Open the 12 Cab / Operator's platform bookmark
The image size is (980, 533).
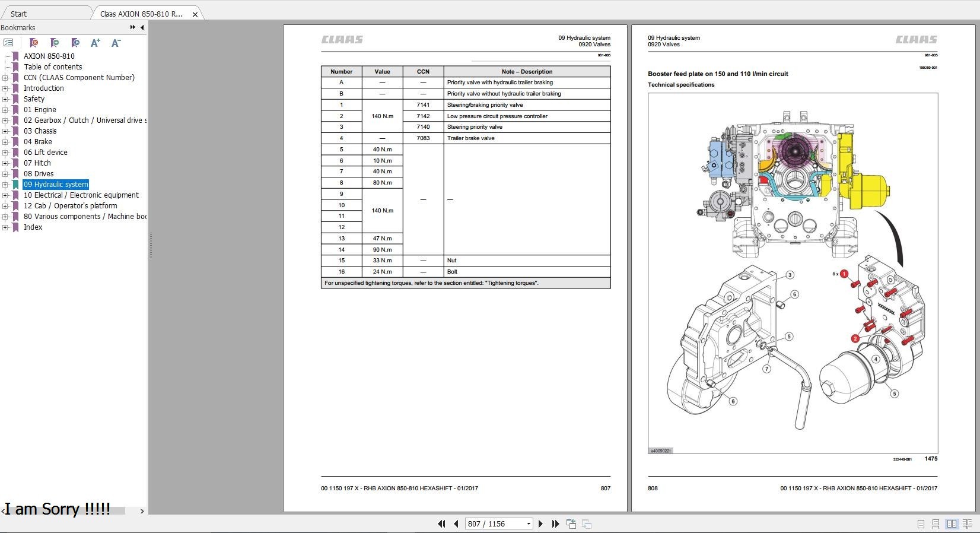coord(70,206)
